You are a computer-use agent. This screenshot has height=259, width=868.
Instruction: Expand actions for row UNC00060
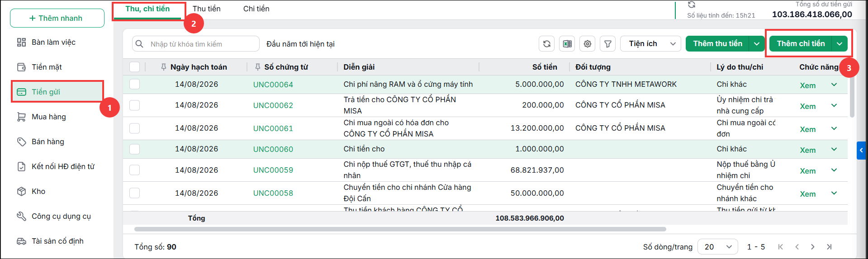(834, 149)
